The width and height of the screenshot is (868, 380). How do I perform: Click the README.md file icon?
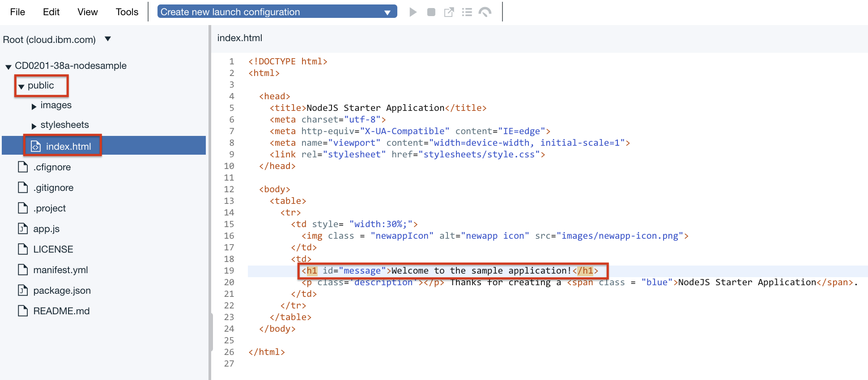pyautogui.click(x=23, y=311)
